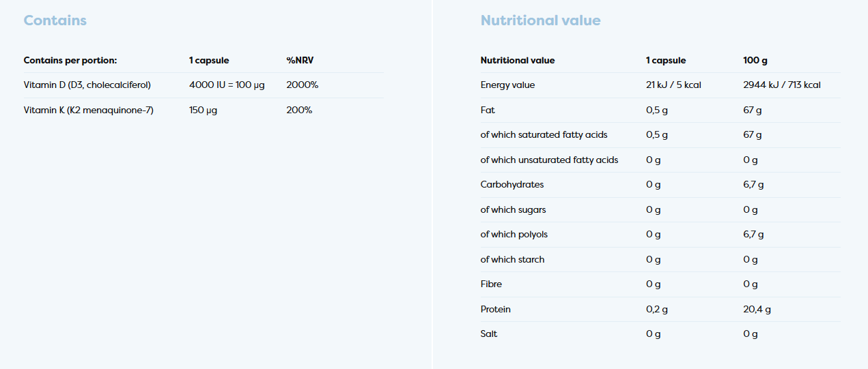This screenshot has height=369, width=868.
Task: Select the Vitamin D (D3, cholecalciferol) row label
Action: click(x=87, y=85)
